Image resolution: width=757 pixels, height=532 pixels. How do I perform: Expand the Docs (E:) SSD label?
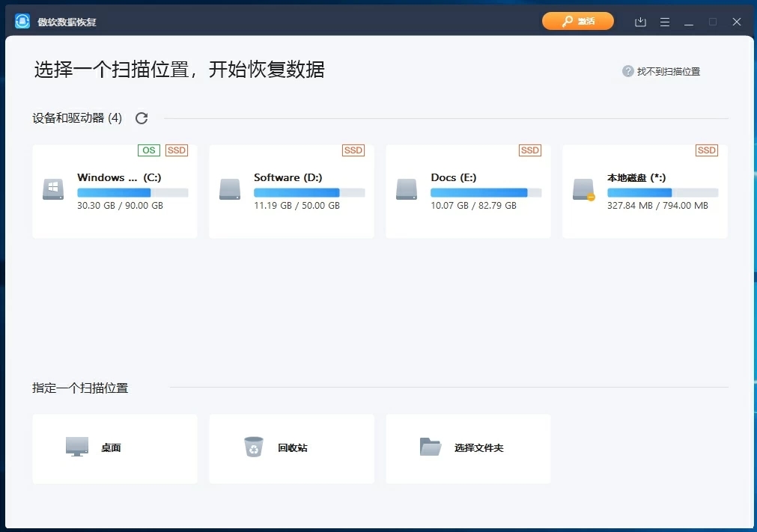529,150
